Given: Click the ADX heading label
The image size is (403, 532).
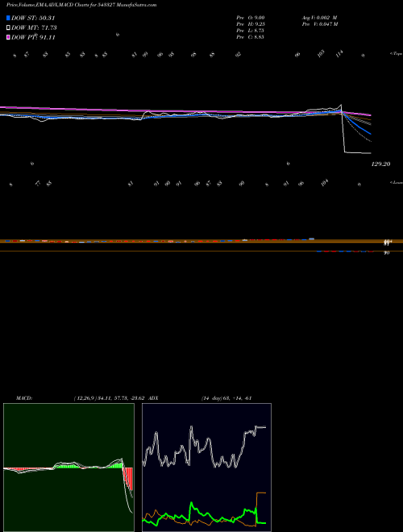Looking at the screenshot, I should [x=153, y=398].
